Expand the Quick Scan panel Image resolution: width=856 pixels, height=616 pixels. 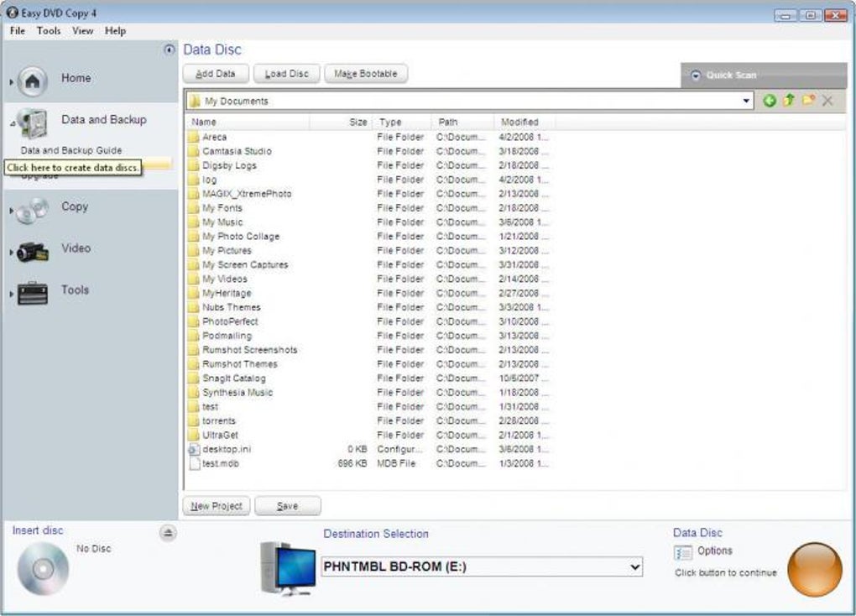click(696, 76)
